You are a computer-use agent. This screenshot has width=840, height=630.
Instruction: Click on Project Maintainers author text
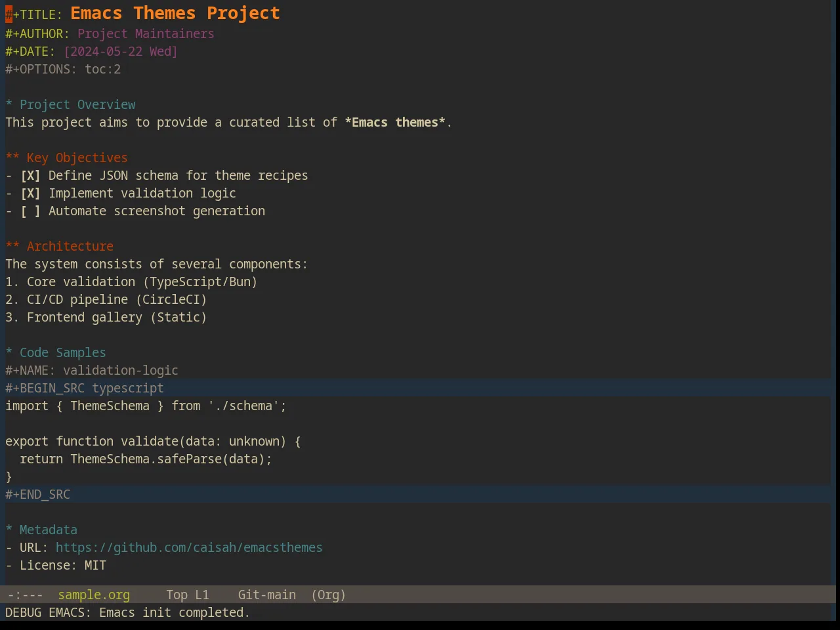pyautogui.click(x=146, y=34)
